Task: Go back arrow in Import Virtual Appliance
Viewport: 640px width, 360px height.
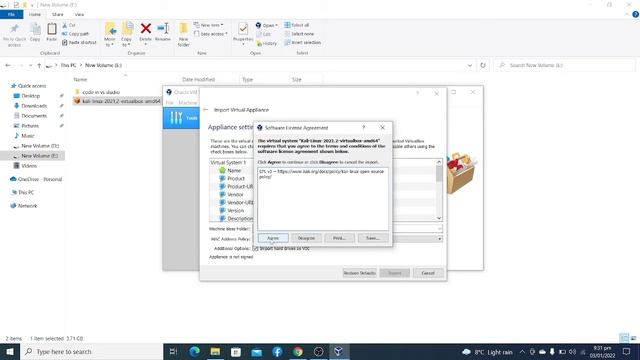Action: click(206, 110)
